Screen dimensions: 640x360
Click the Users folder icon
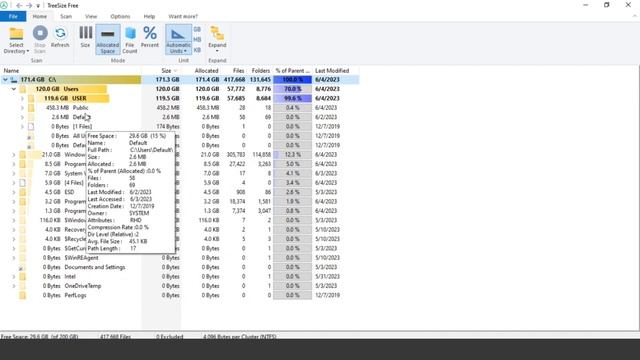click(x=23, y=89)
